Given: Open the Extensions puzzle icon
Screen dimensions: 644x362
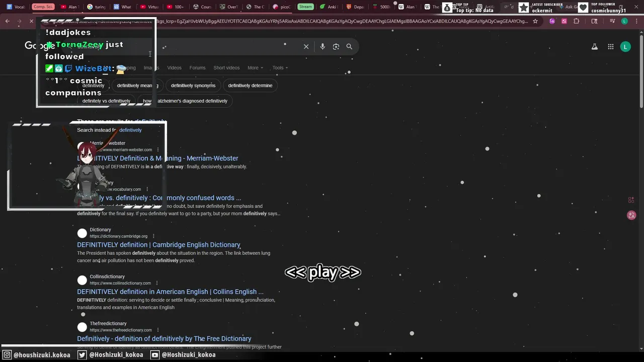Looking at the screenshot, I should 577,21.
